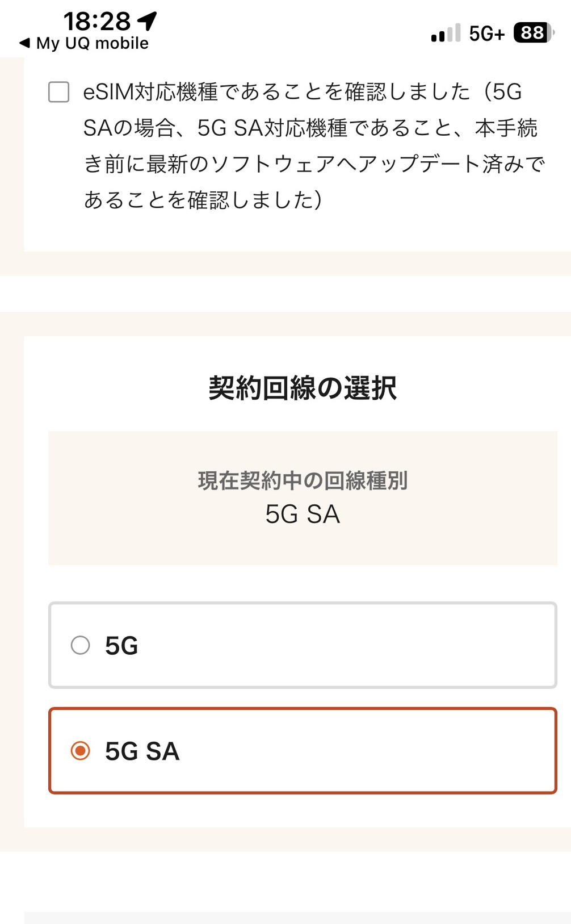Check the eSIM対応機種 confirmation checkbox

tap(59, 92)
